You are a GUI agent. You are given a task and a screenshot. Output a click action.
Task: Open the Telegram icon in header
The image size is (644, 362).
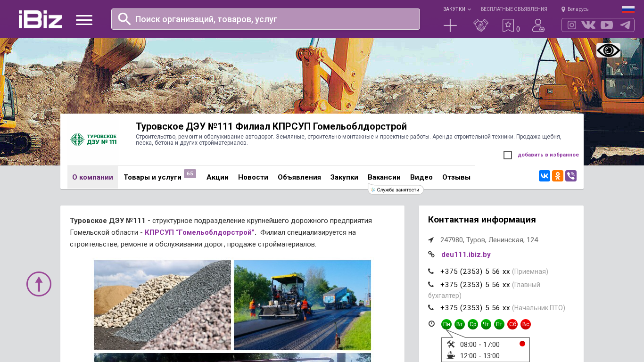pos(625,25)
